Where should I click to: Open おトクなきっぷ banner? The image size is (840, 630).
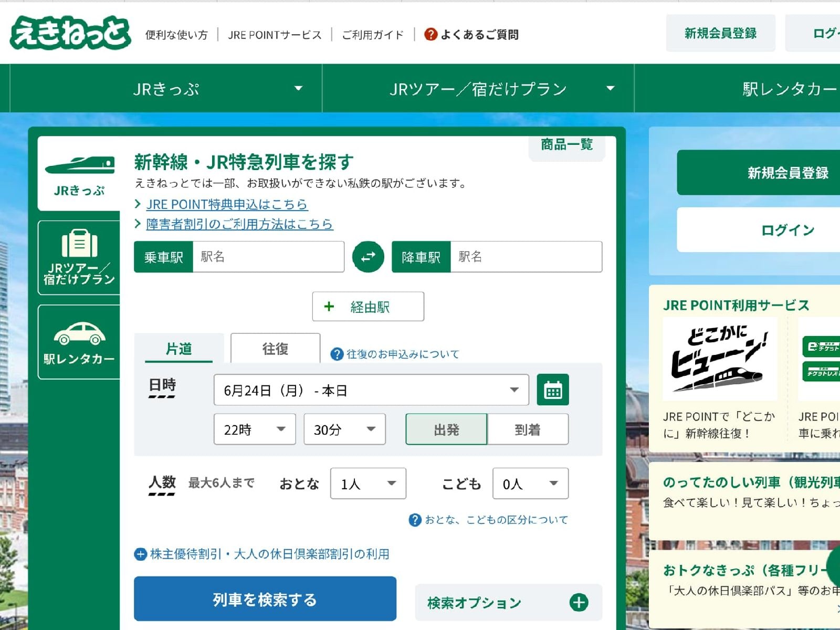tap(744, 589)
